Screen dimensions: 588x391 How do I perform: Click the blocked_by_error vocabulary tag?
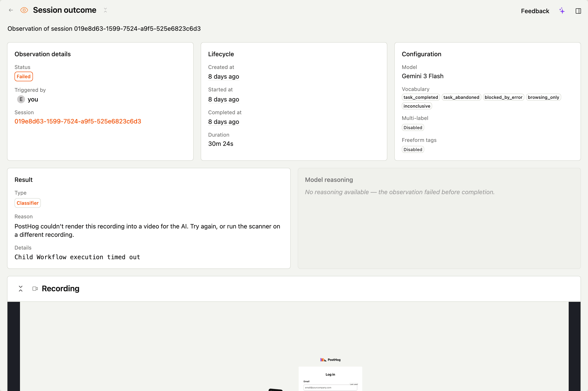coord(503,97)
